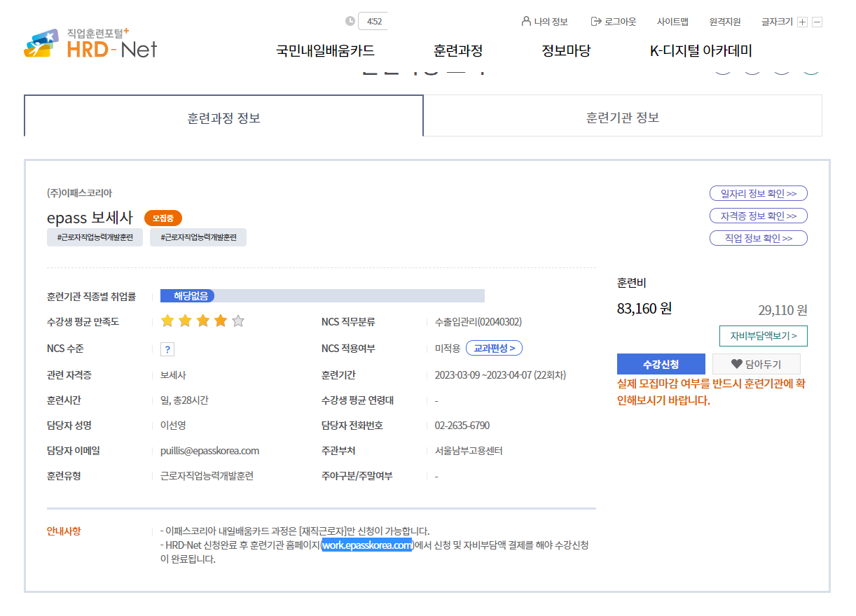Click the orange 모집중 status badge
This screenshot has width=856, height=616.
pyautogui.click(x=163, y=218)
